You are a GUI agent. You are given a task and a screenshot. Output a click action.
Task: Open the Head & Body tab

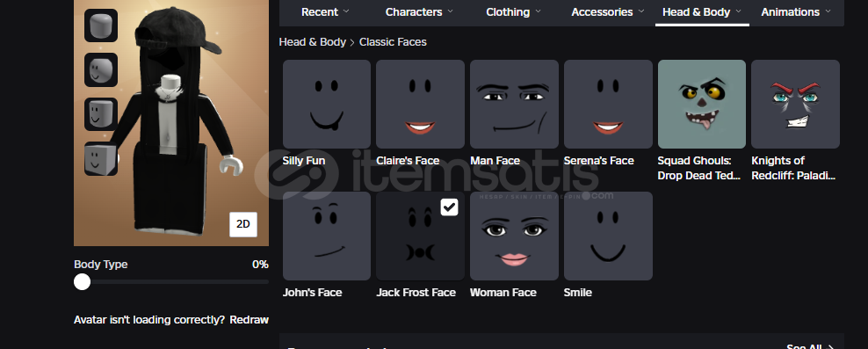(702, 11)
